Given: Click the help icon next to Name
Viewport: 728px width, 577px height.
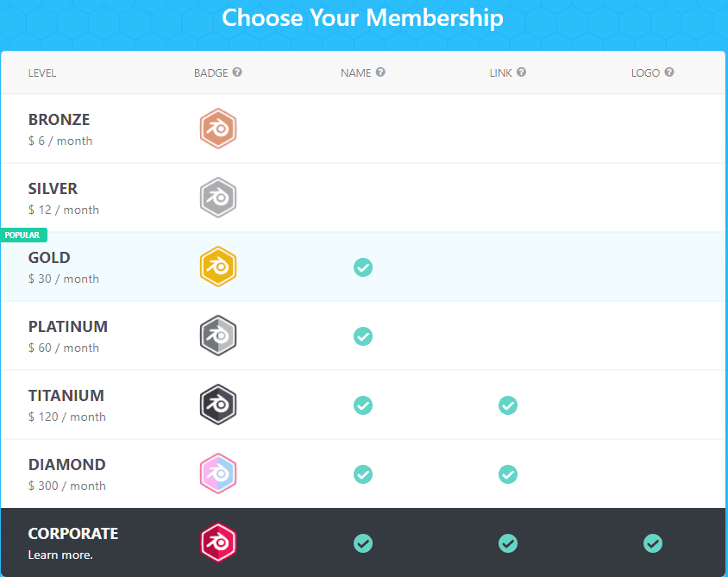Looking at the screenshot, I should click(x=380, y=72).
